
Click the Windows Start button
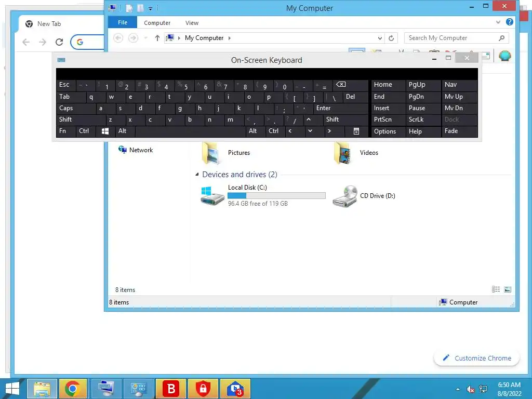[12, 389]
